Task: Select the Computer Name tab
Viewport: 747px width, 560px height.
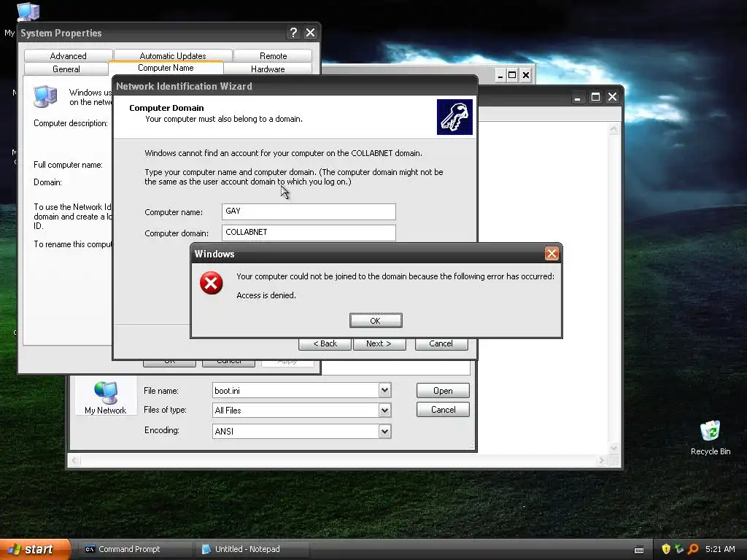Action: click(166, 68)
